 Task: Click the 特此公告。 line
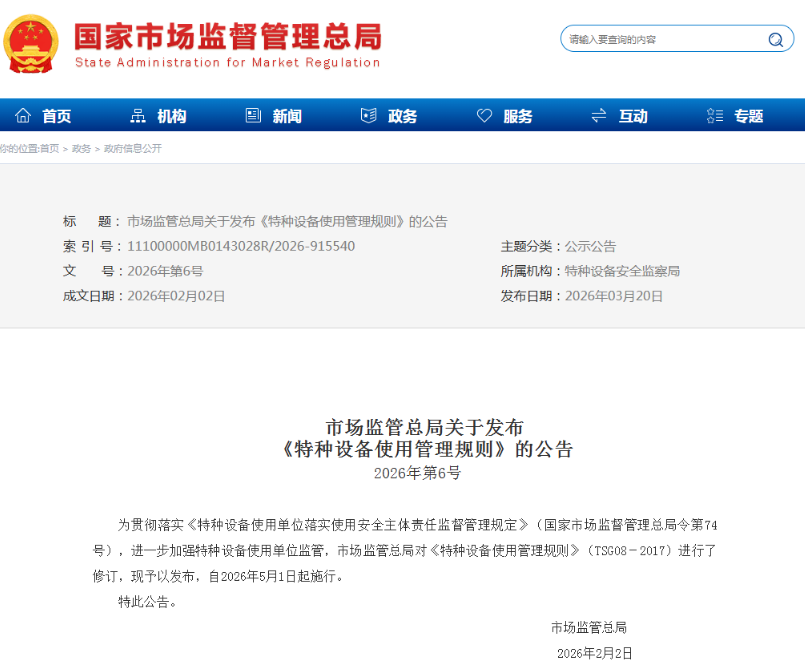pos(148,602)
